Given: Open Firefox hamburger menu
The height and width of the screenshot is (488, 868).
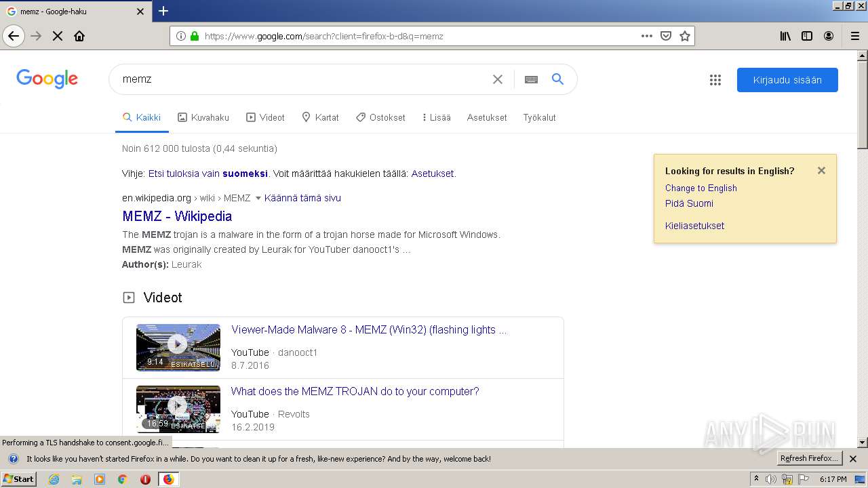Looking at the screenshot, I should [854, 36].
